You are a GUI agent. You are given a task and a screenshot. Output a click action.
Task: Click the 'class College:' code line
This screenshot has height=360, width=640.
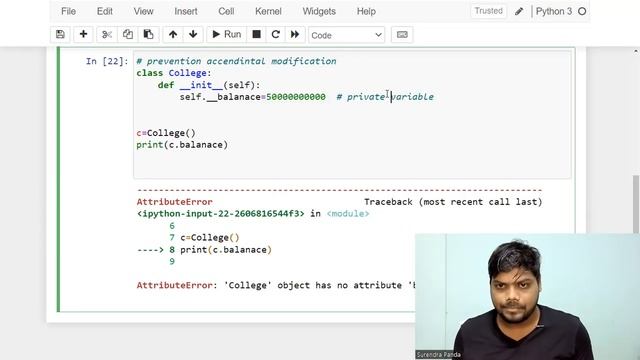point(174,73)
